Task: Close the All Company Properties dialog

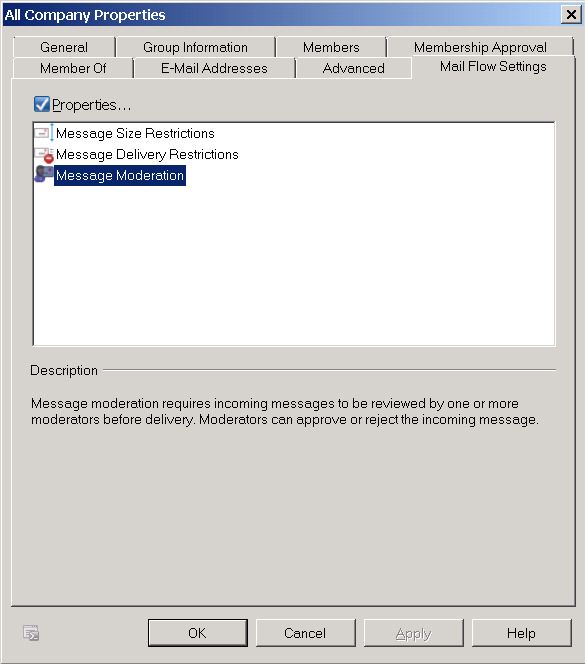Action: point(571,15)
